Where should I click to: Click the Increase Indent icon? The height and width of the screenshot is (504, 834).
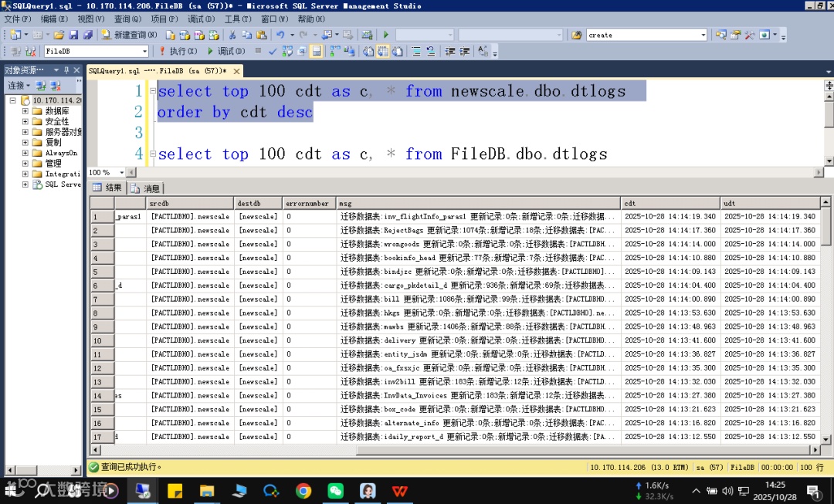464,51
